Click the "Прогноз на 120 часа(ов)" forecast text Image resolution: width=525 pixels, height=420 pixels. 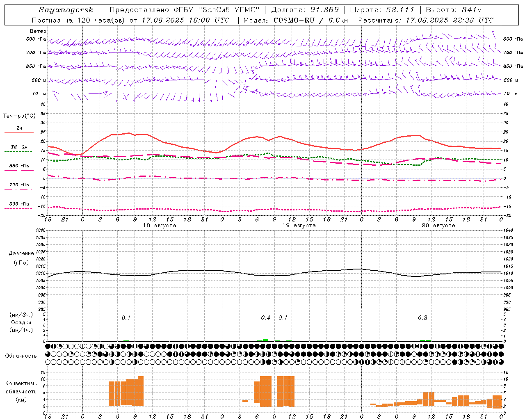pos(79,20)
